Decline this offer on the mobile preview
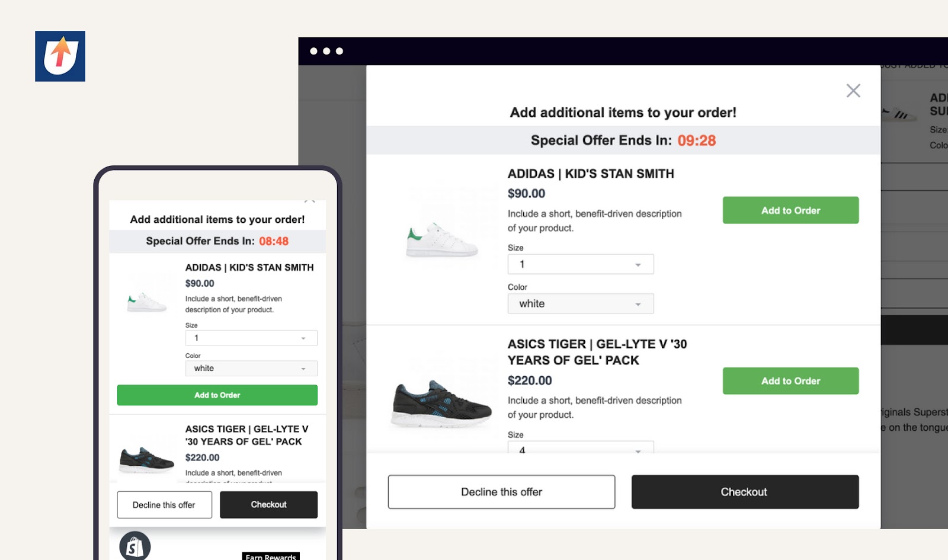 click(x=164, y=505)
